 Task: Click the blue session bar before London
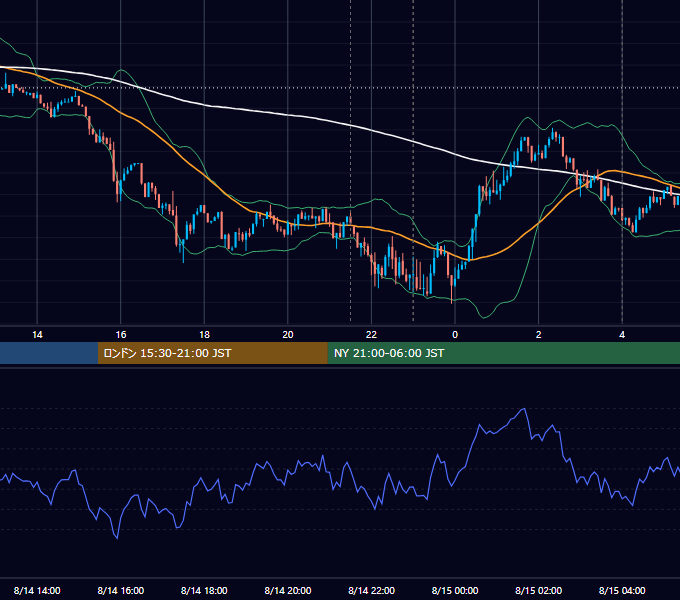(x=49, y=353)
